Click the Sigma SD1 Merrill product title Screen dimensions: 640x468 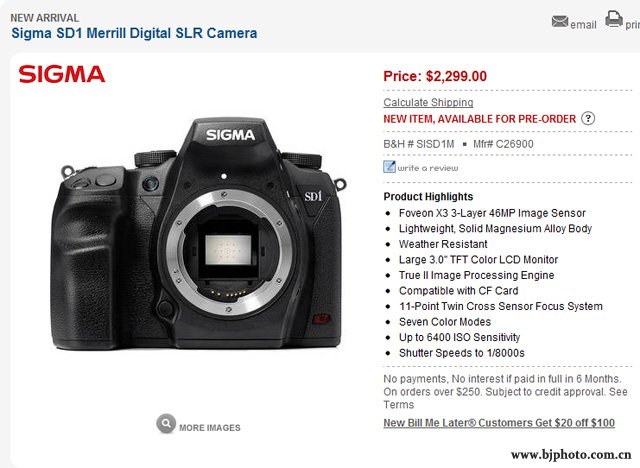134,33
